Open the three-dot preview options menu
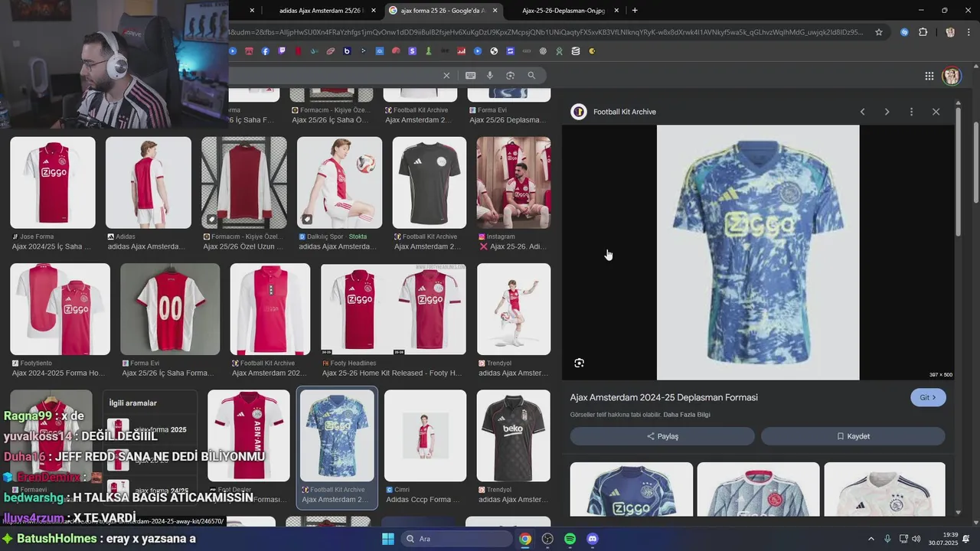 click(911, 112)
